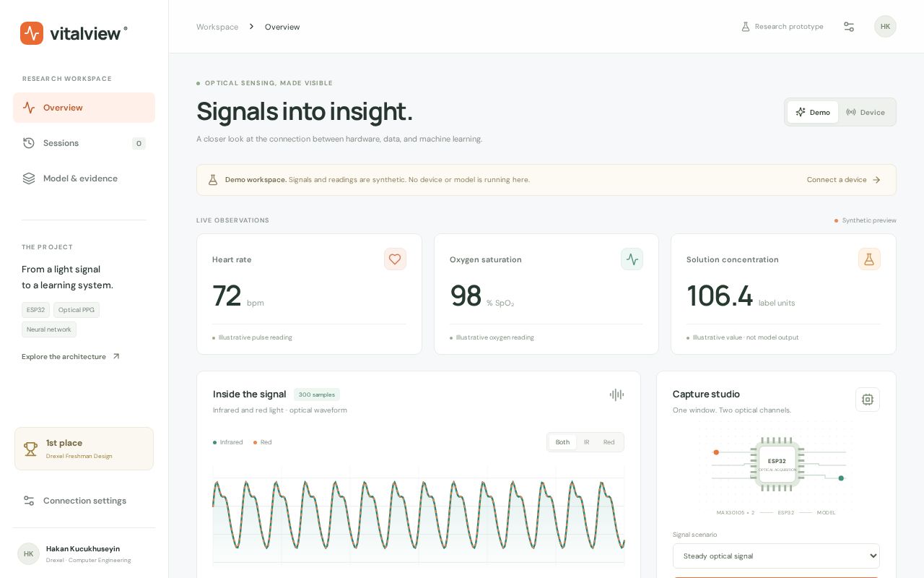
Task: Click the Overview breadcrumb
Action: pos(282,27)
